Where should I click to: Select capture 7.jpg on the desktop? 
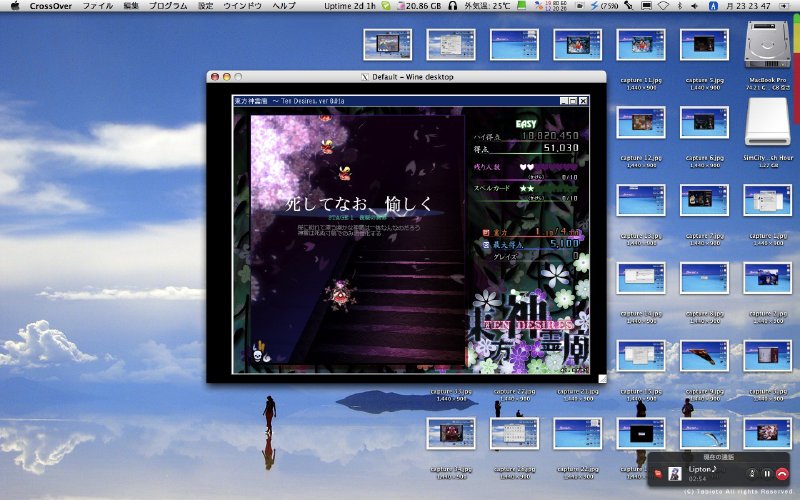pos(704,200)
